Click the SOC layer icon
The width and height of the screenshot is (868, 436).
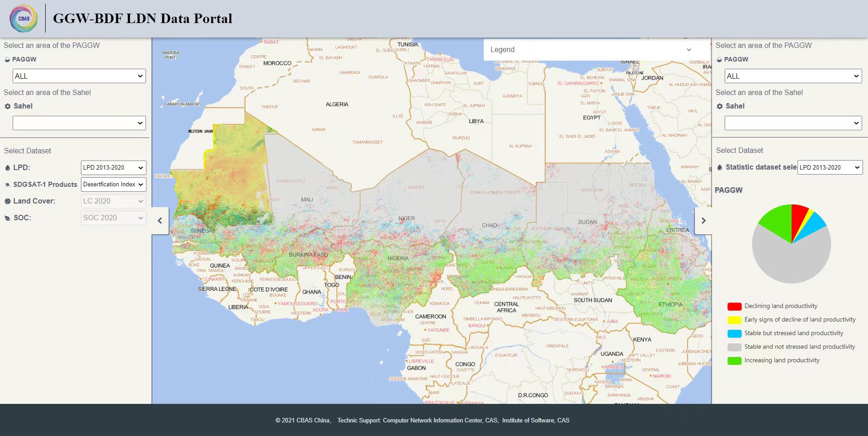[x=8, y=218]
